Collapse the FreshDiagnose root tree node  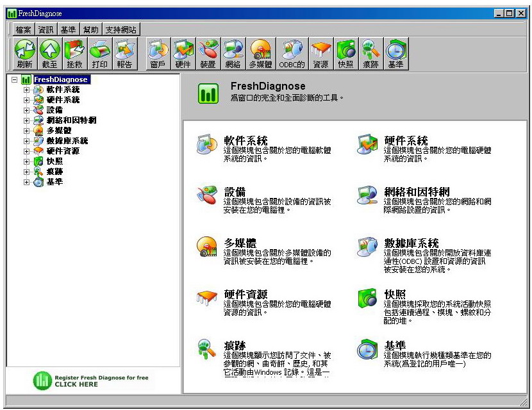click(15, 80)
